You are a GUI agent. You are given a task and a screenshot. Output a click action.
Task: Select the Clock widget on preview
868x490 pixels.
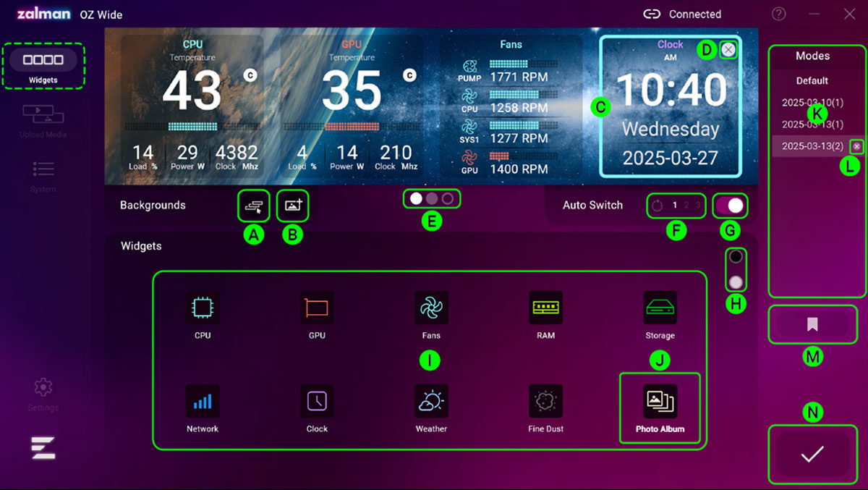pos(671,106)
